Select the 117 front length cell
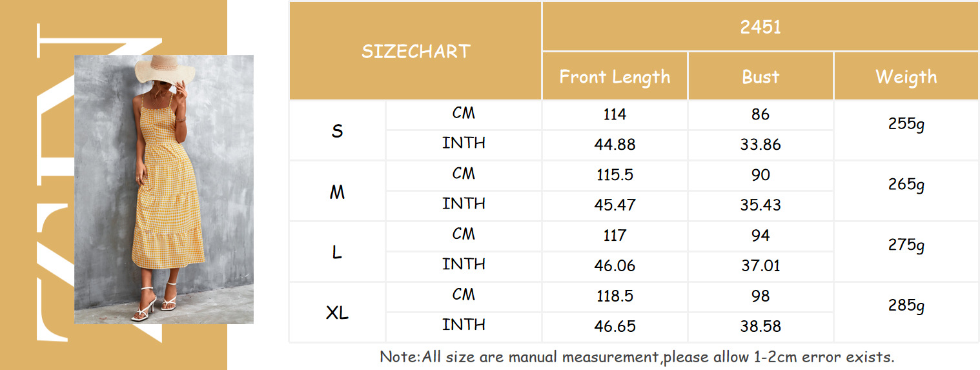This screenshot has height=370, width=980. 615,236
